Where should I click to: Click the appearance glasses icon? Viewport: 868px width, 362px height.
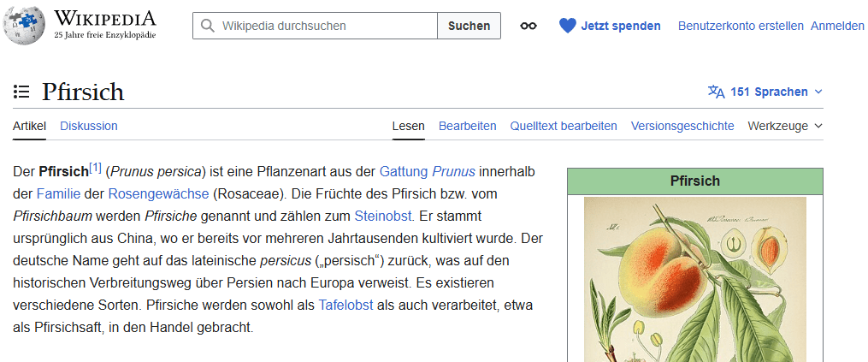coord(528,26)
